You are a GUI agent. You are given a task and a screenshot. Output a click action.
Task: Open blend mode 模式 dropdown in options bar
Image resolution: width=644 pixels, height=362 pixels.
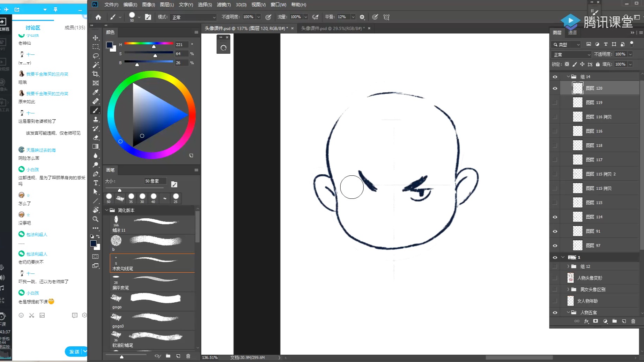pyautogui.click(x=193, y=17)
